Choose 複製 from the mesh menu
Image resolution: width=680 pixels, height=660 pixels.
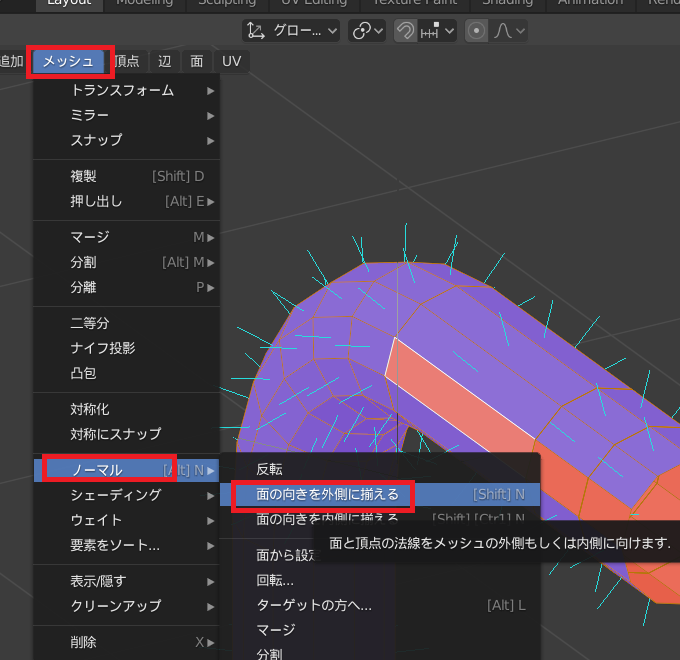(127, 176)
